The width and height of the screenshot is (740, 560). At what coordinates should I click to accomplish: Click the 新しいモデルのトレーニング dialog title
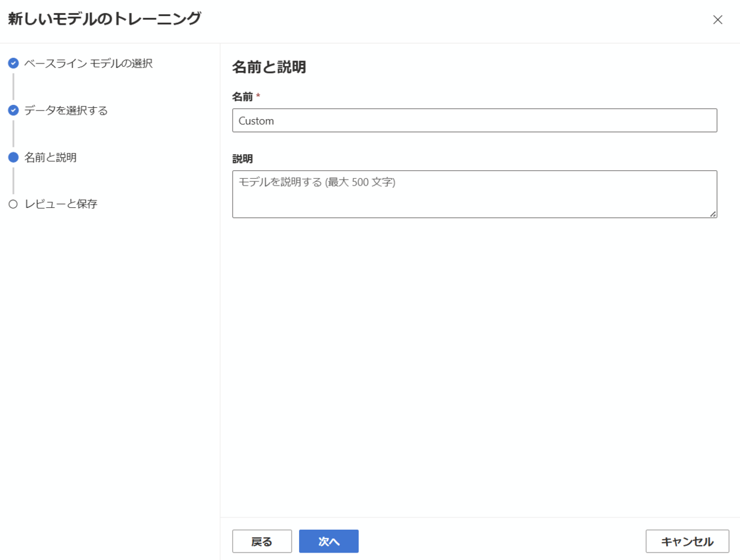point(104,19)
